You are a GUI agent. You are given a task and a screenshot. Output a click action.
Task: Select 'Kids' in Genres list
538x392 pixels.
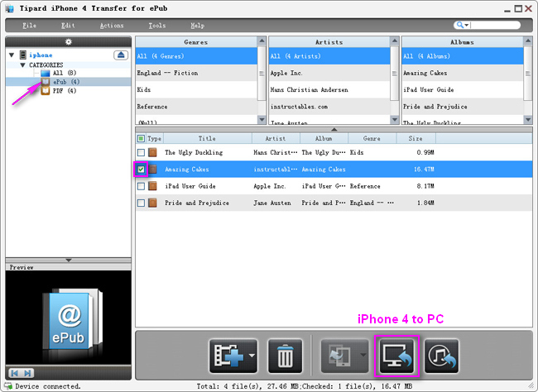(x=196, y=89)
